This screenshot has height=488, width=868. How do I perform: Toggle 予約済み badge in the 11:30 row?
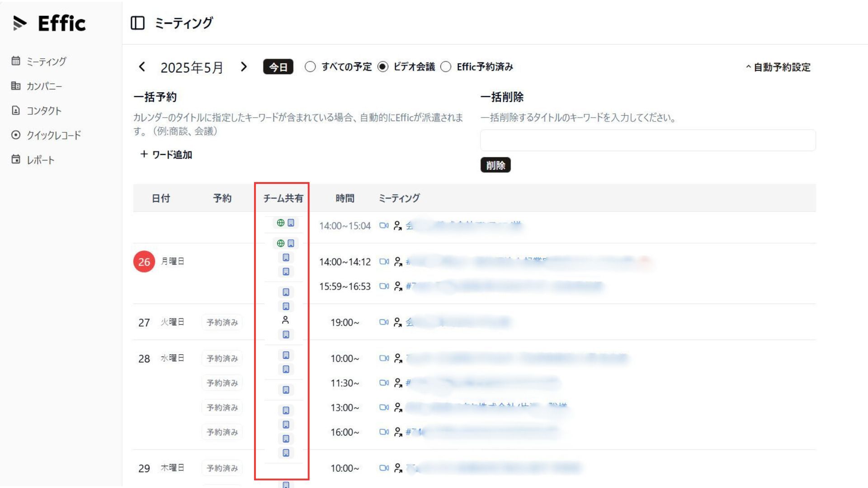[x=222, y=383]
